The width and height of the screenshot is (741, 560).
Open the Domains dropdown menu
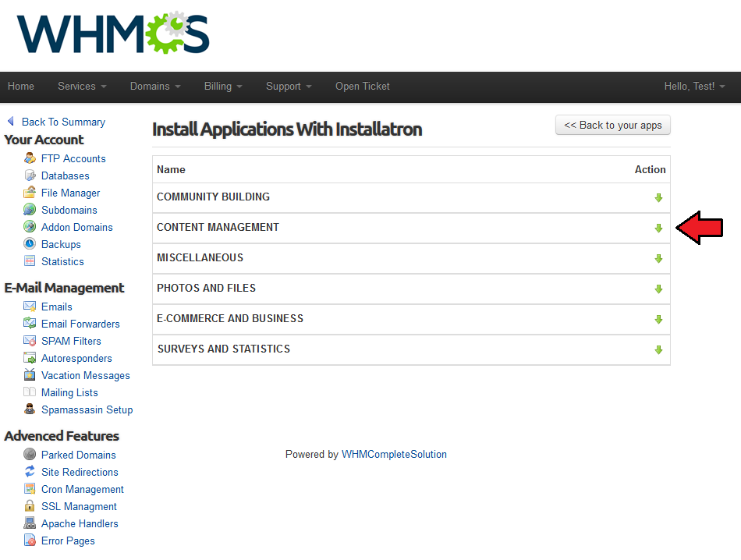click(155, 87)
